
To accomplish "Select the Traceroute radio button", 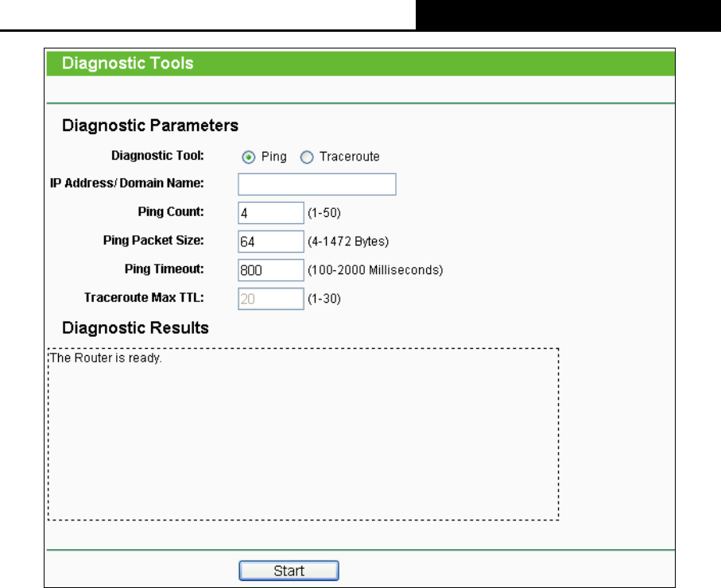I will coord(307,157).
